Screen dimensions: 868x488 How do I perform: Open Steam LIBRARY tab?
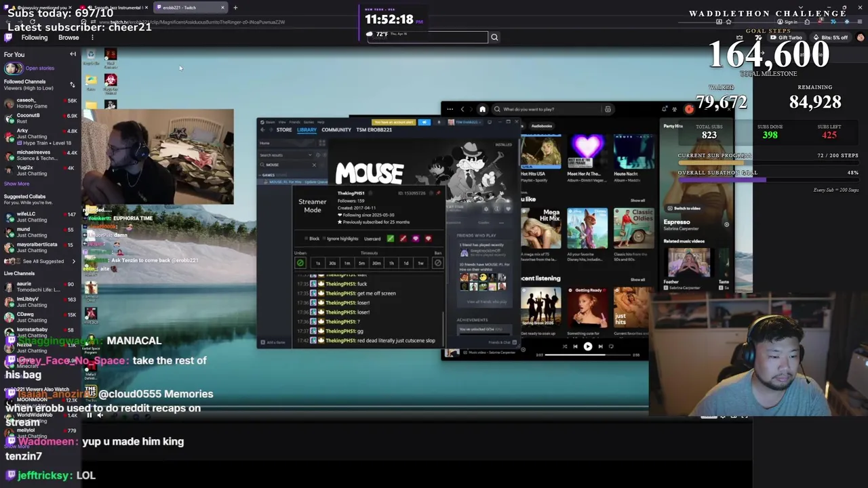coord(307,129)
